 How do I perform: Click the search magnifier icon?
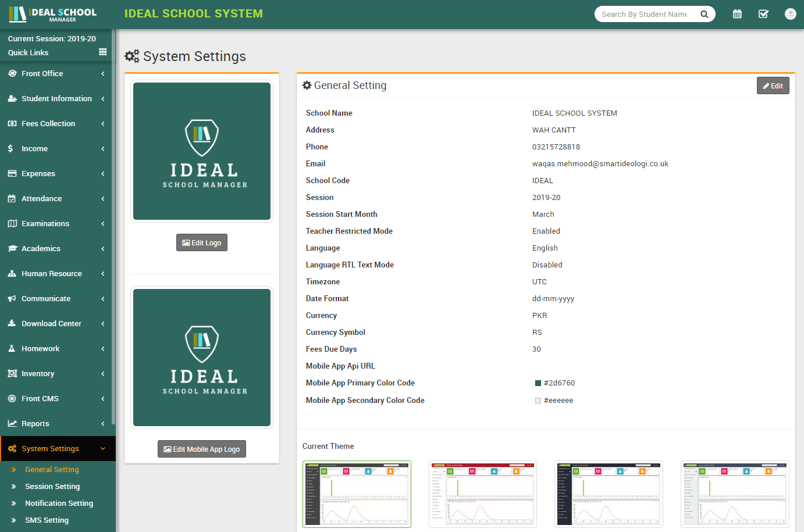704,14
